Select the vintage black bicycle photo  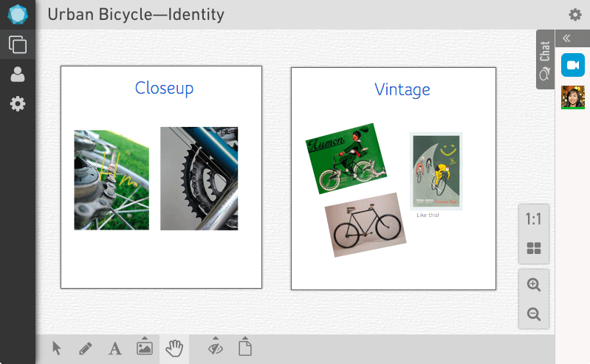(365, 225)
